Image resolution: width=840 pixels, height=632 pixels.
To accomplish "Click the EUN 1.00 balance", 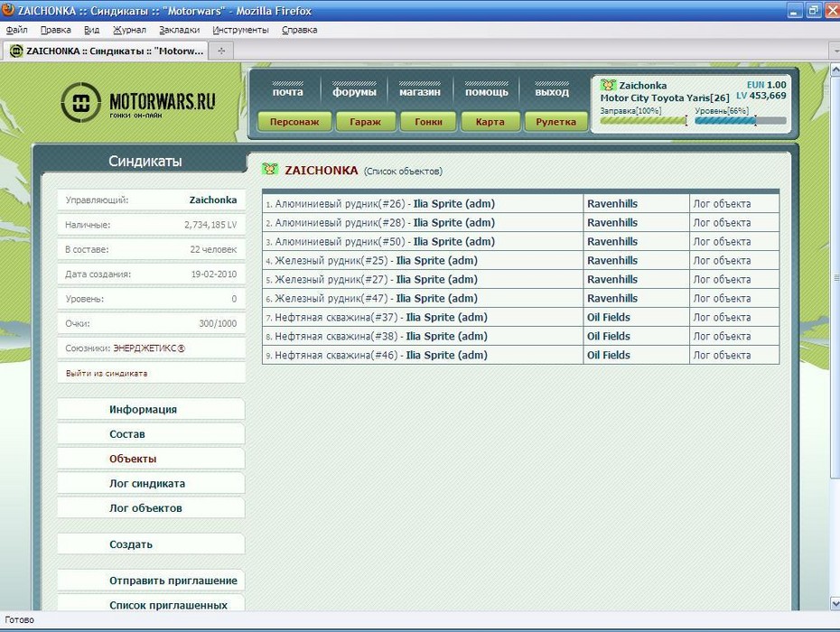I will coord(766,85).
